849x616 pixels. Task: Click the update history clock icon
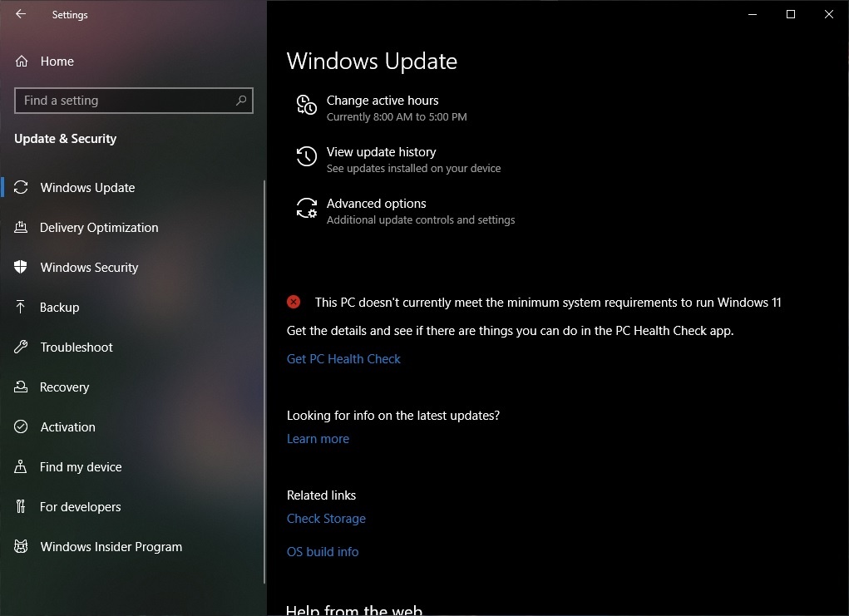pyautogui.click(x=307, y=156)
